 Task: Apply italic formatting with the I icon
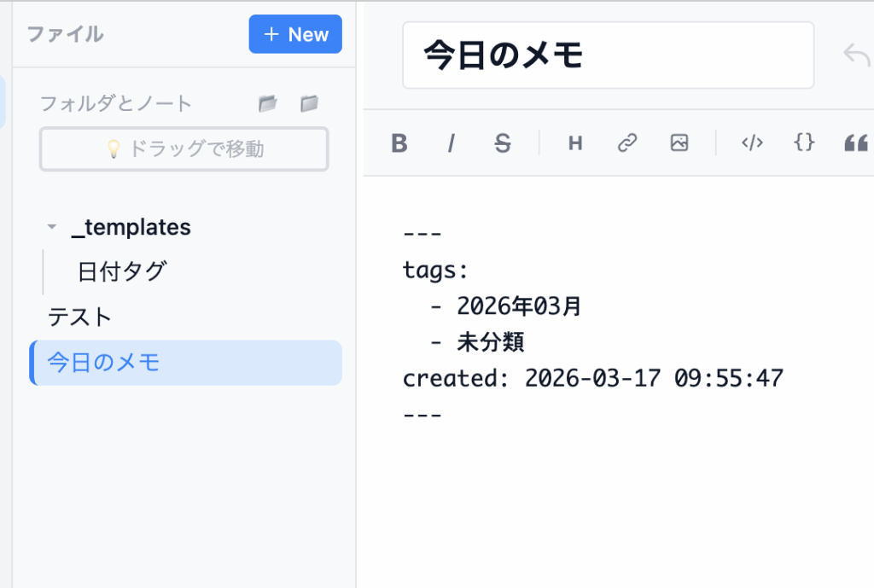[451, 143]
